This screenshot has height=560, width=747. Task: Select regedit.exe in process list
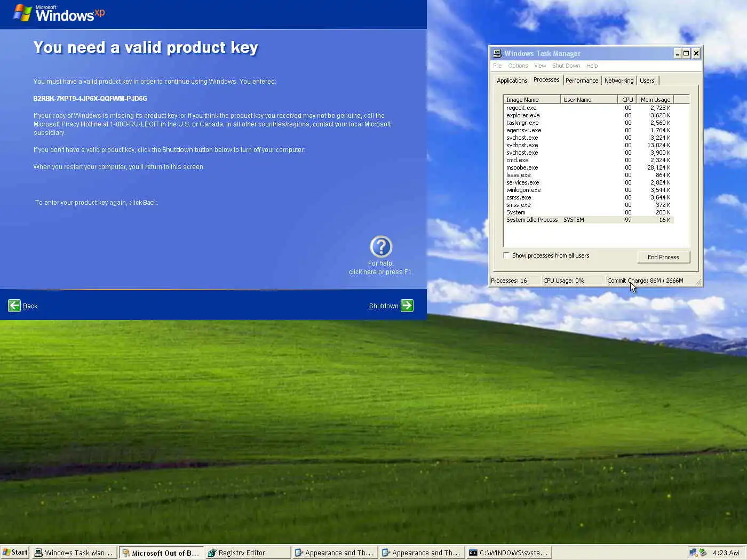(x=589, y=108)
